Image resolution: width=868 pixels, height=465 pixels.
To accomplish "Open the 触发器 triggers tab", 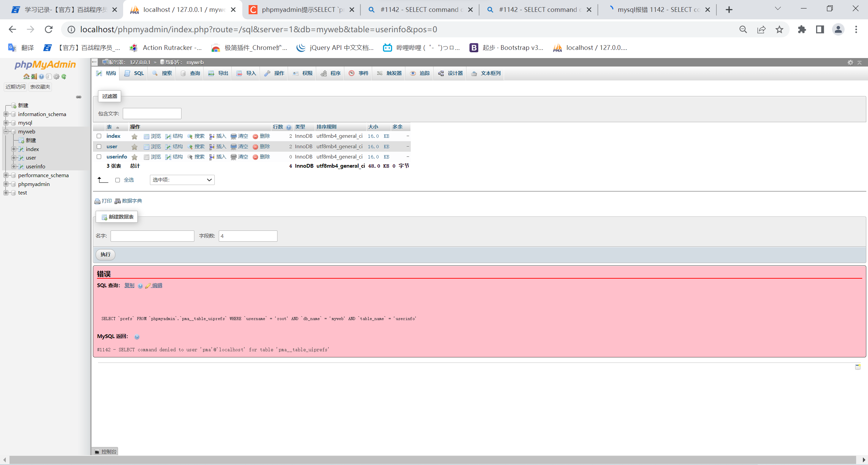I will click(389, 73).
